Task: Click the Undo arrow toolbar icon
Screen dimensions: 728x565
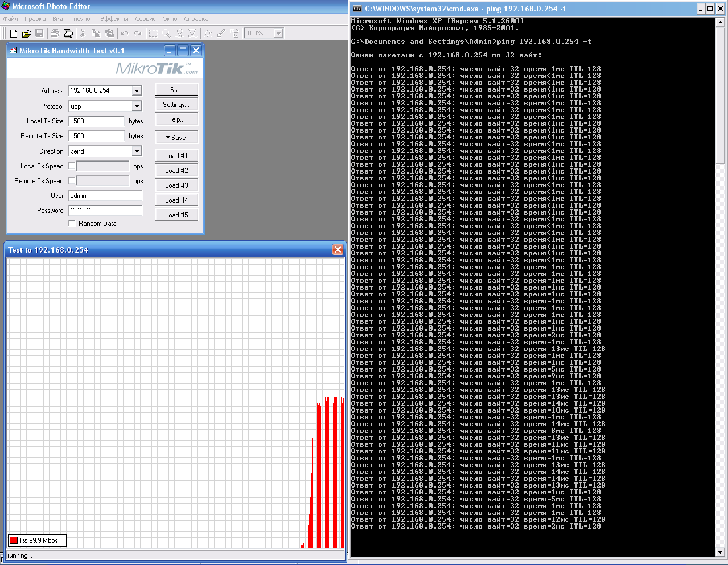Action: (125, 34)
